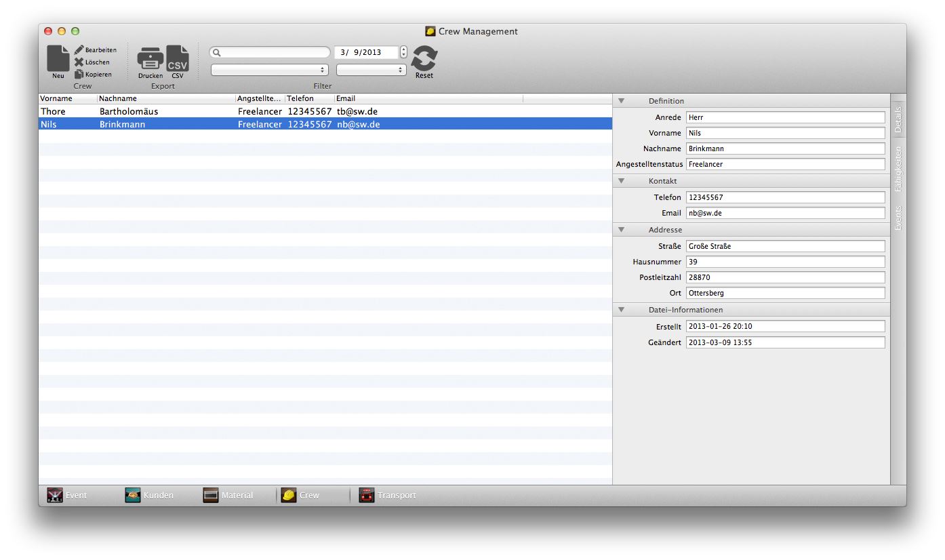Click the Löschen delete icon
The width and height of the screenshot is (945, 560).
coord(79,62)
